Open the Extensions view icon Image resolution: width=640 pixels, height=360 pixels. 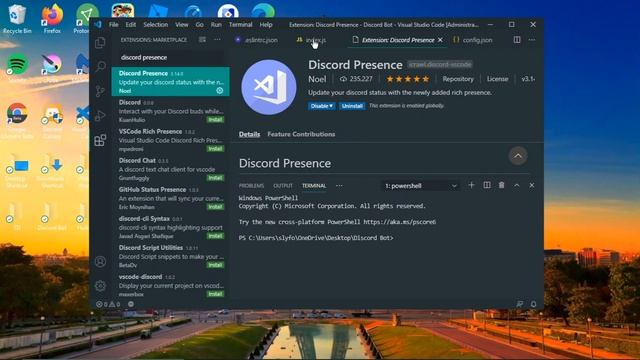point(100,140)
